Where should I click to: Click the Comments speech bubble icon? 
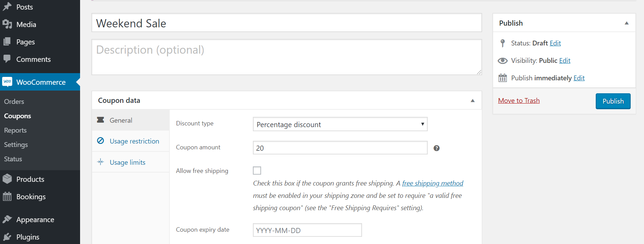point(7,59)
